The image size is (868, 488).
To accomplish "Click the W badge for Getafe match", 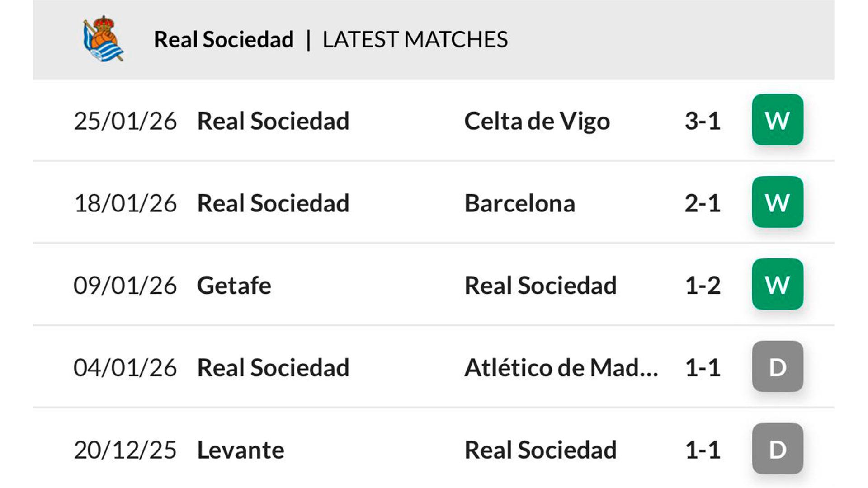I will point(777,284).
